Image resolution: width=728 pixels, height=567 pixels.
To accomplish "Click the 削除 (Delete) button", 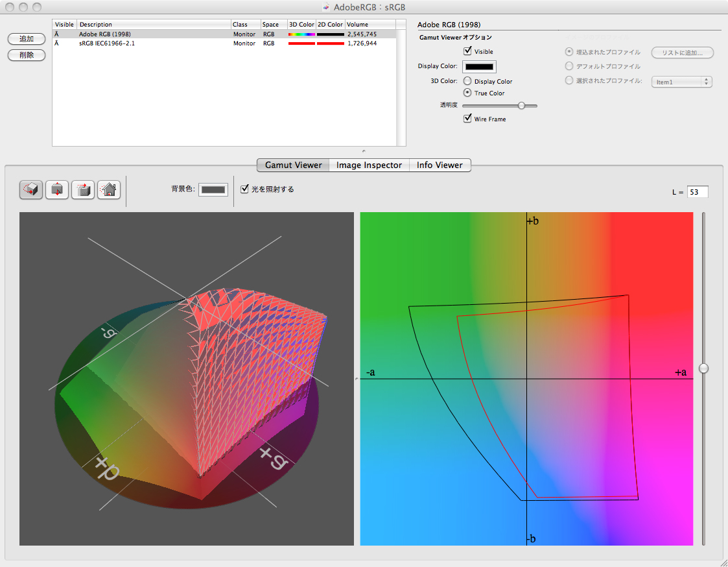I will point(27,55).
